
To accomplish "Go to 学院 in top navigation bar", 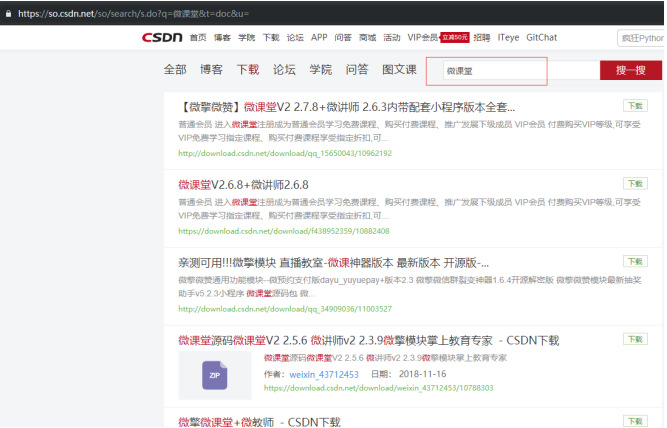I will pyautogui.click(x=246, y=37).
